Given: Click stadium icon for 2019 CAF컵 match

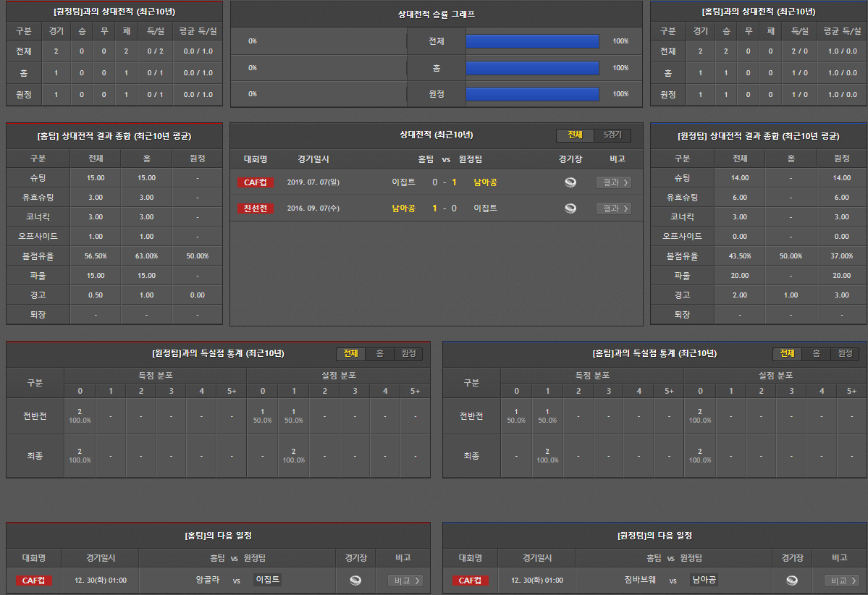Looking at the screenshot, I should point(570,182).
